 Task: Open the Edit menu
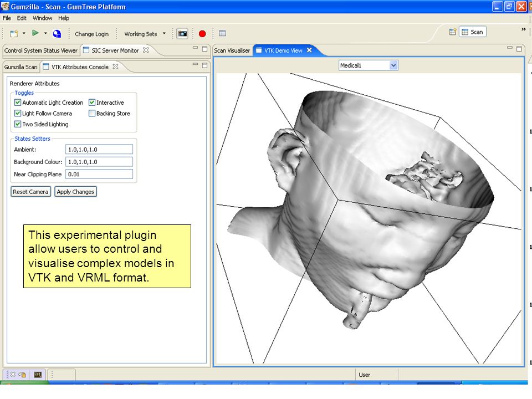pyautogui.click(x=22, y=18)
